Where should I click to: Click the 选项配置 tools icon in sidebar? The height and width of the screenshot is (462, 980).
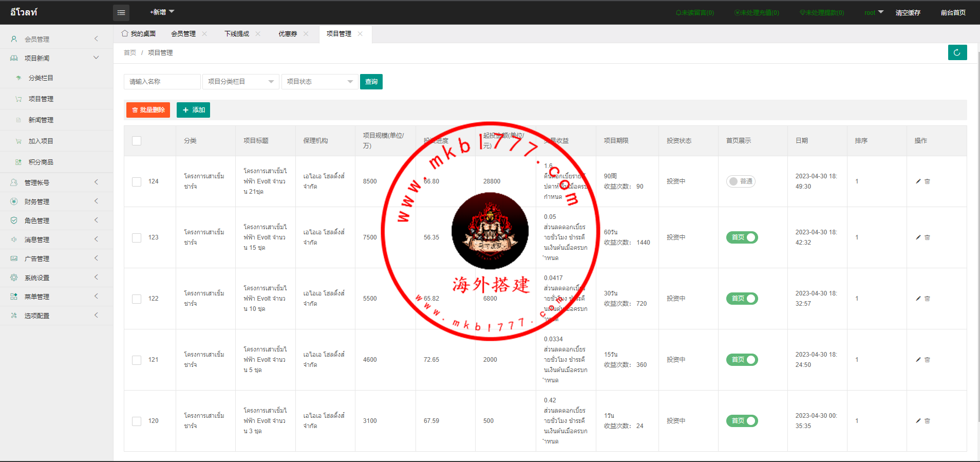[x=14, y=316]
